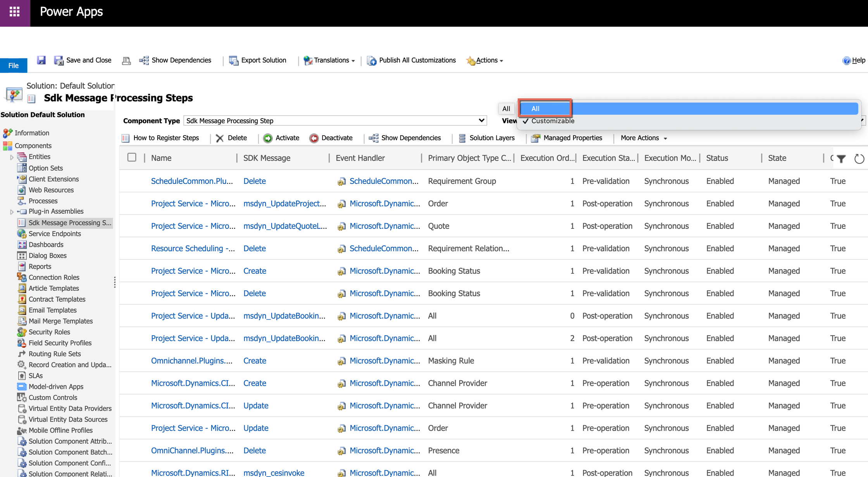
Task: Expand the Plug-in Assemblies tree node
Action: click(x=12, y=212)
